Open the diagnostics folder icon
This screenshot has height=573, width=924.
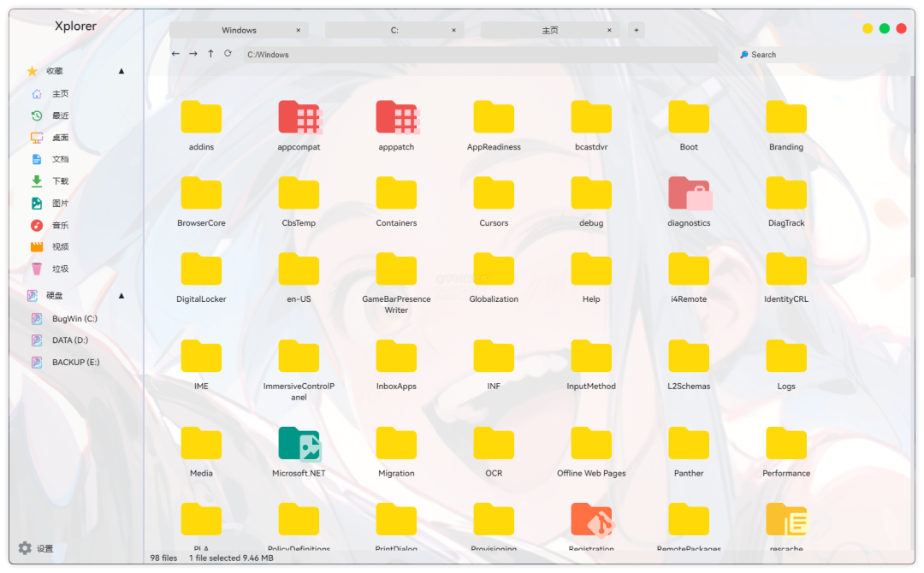coord(689,194)
